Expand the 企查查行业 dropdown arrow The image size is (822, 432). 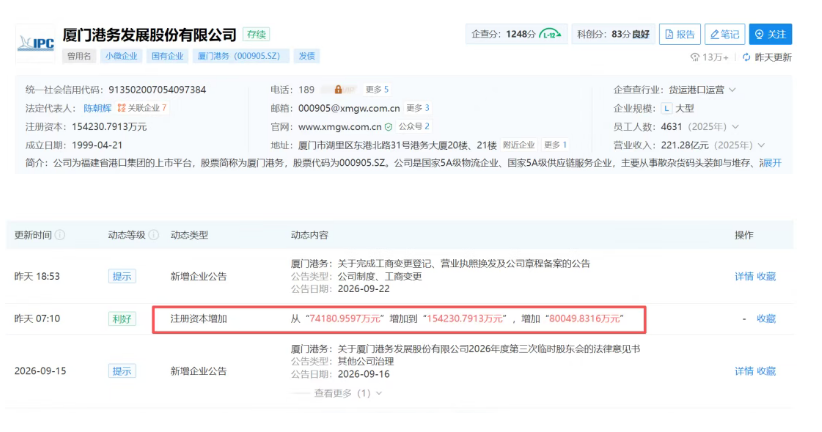[x=732, y=90]
